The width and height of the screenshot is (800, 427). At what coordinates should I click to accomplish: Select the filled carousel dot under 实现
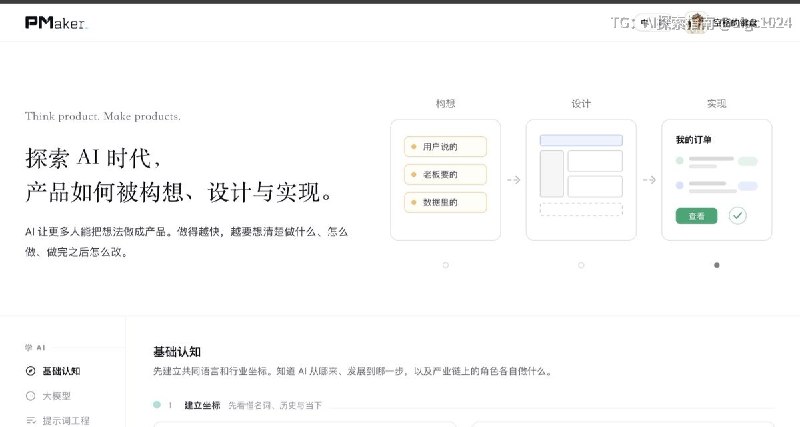click(x=717, y=265)
